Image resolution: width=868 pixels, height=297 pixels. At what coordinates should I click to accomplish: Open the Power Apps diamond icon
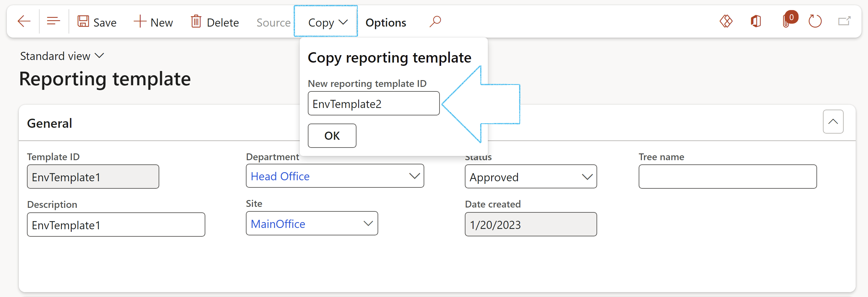(x=726, y=21)
